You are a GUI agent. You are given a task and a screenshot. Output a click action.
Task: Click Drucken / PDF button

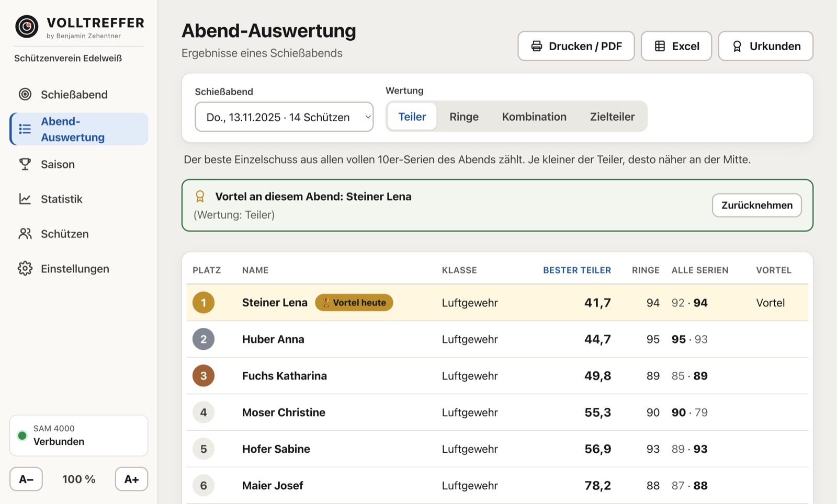(x=576, y=46)
